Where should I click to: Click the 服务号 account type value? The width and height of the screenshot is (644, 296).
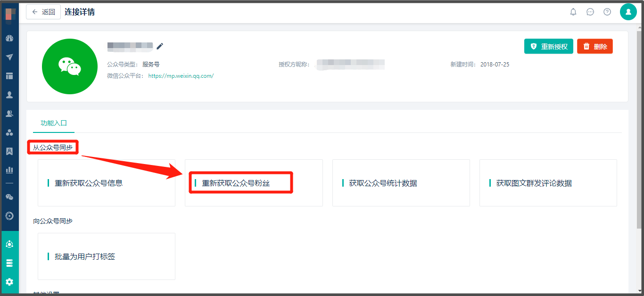(151, 65)
